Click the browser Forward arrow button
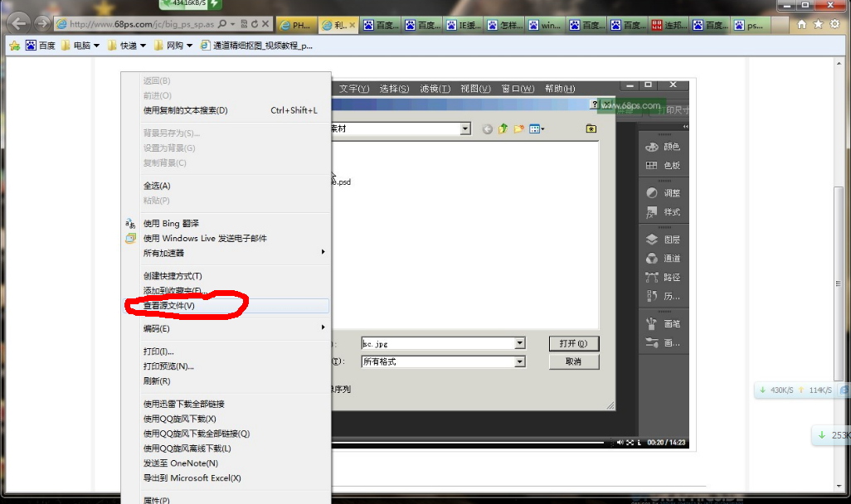 click(x=41, y=24)
